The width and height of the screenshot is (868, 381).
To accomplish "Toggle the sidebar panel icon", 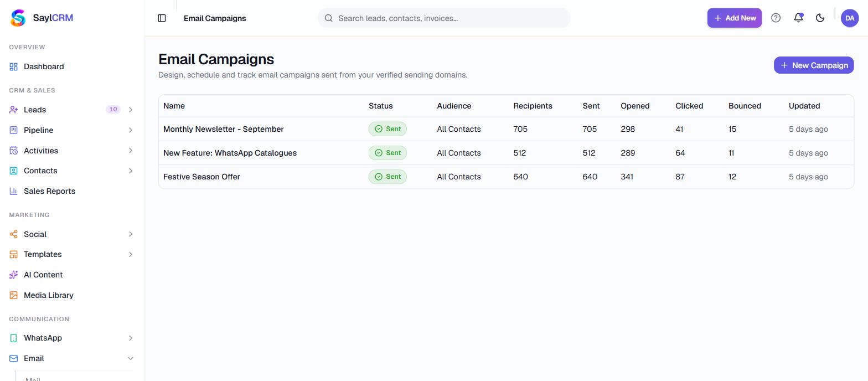I will (162, 18).
